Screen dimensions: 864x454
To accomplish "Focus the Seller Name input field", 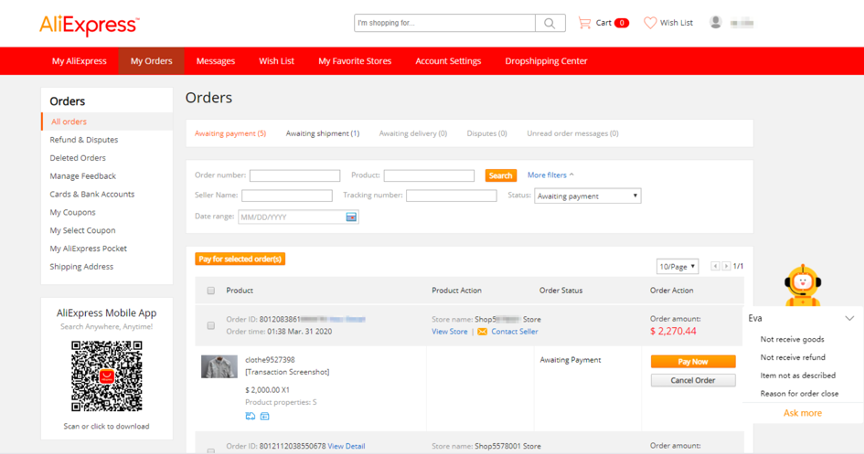I will [287, 196].
